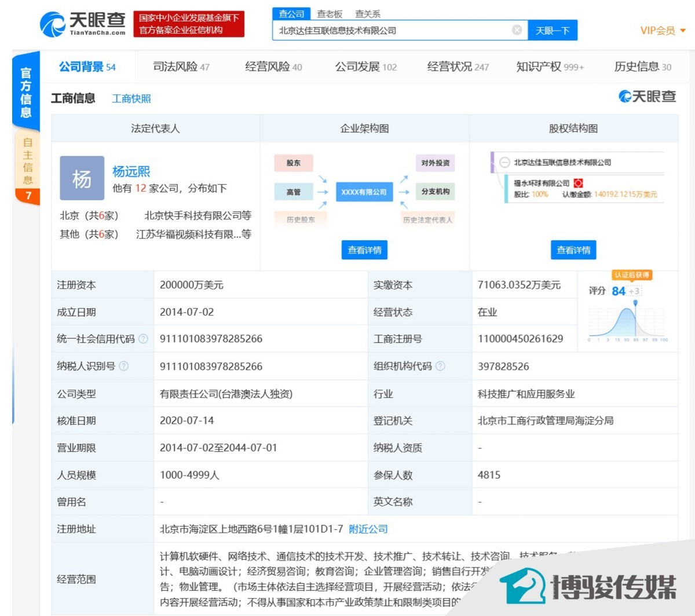Switch to the 查关系 search tab
695x616 pixels.
[368, 14]
